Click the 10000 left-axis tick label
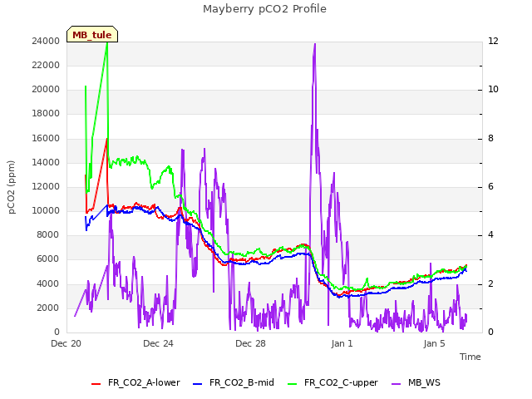The image size is (532, 399). [x=46, y=210]
